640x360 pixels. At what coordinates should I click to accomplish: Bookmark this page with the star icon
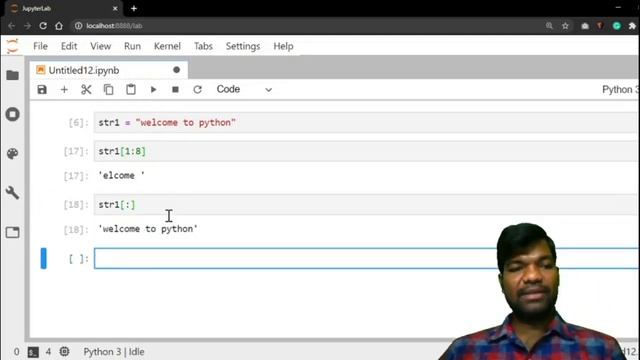click(x=565, y=26)
